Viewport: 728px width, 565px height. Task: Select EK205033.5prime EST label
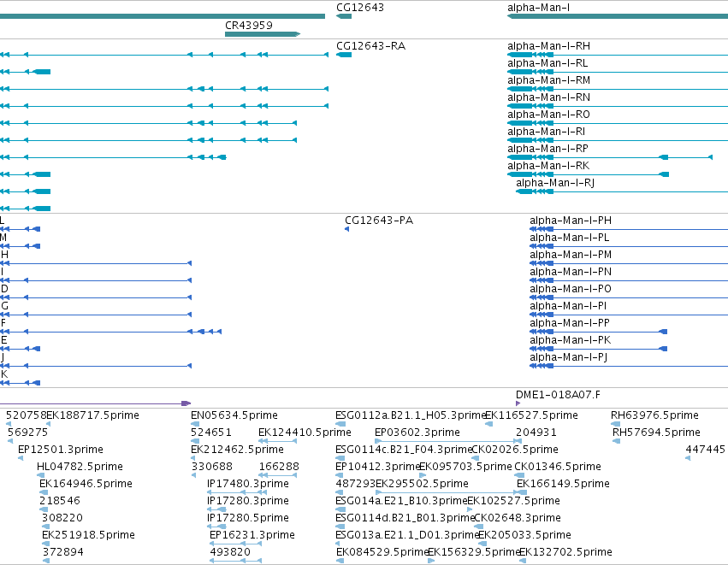click(524, 535)
